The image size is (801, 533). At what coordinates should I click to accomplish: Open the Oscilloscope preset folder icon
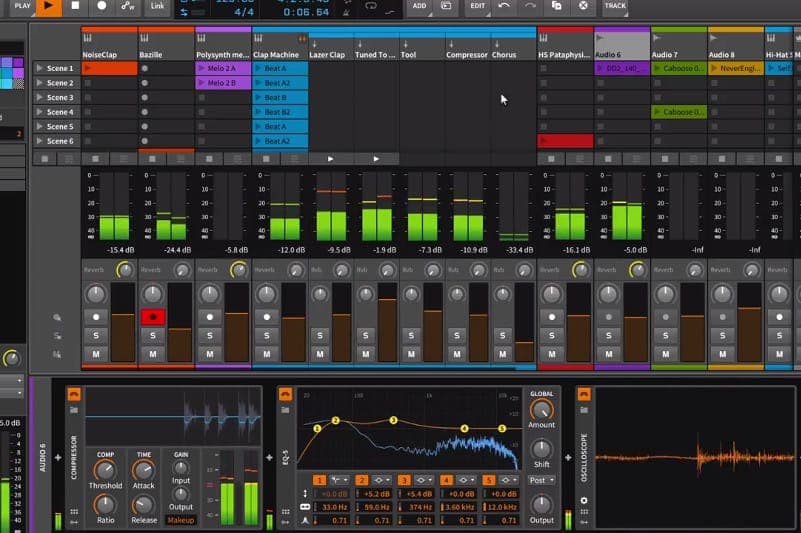click(584, 410)
